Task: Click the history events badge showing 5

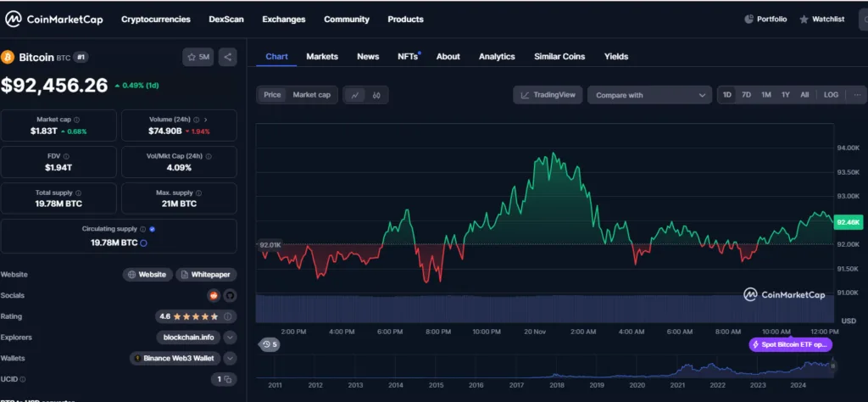Action: 270,344
